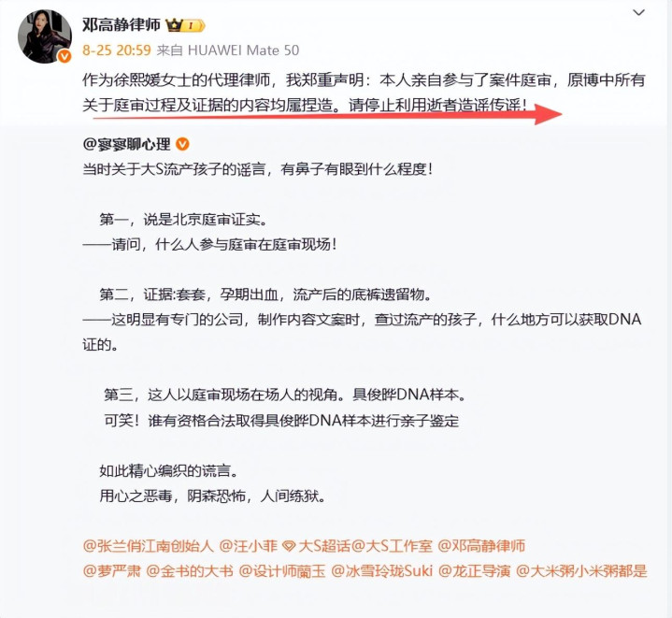Open mention @龙正导演
Viewport: 672px width, 618px height.
(475, 571)
